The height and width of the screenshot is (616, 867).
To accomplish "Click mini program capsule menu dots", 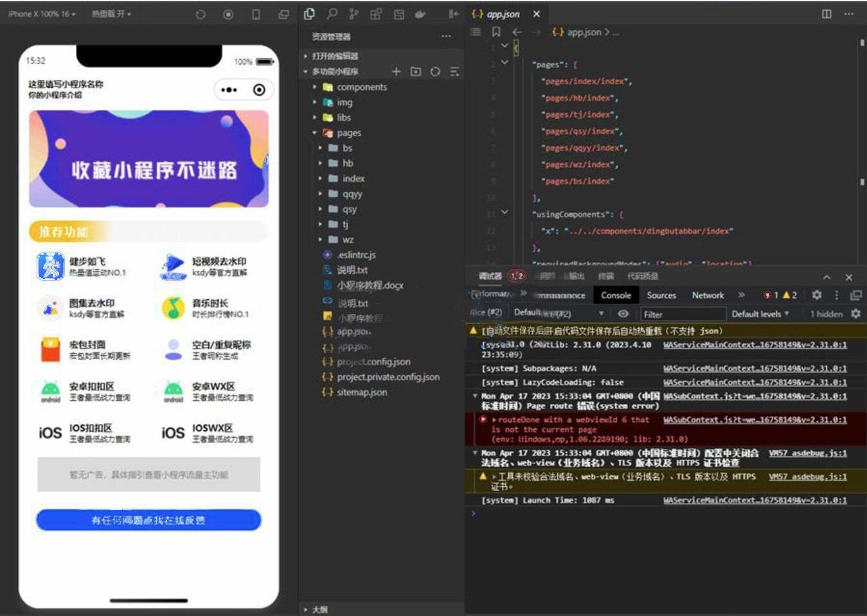I will coord(229,90).
